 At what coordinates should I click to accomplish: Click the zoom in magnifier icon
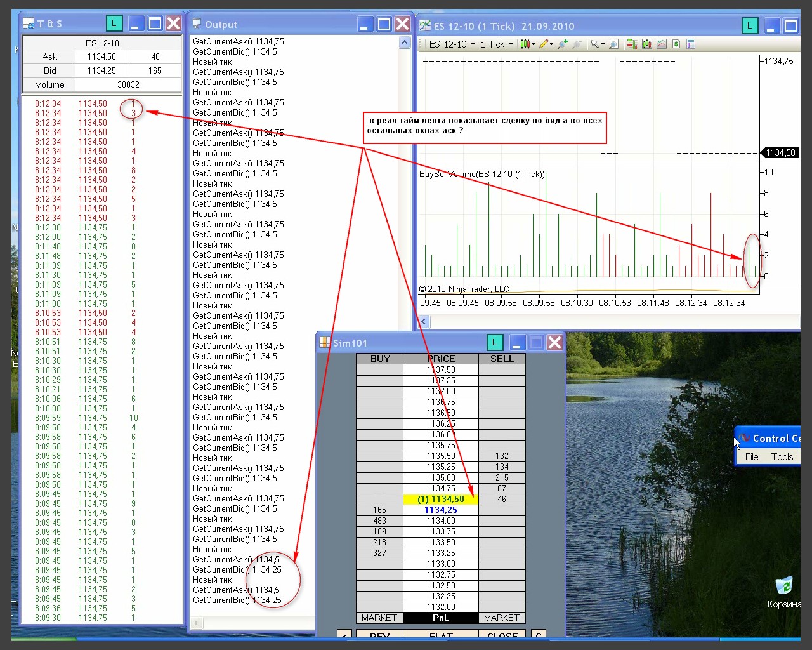tap(562, 44)
